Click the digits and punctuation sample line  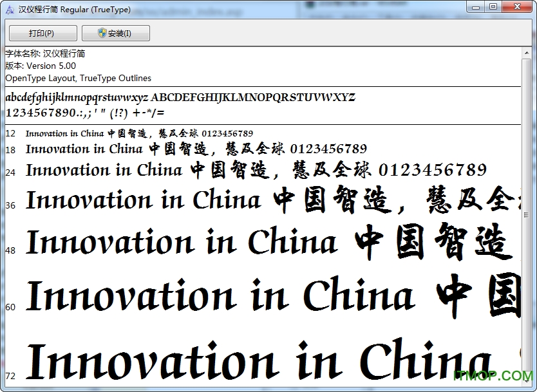coord(85,113)
